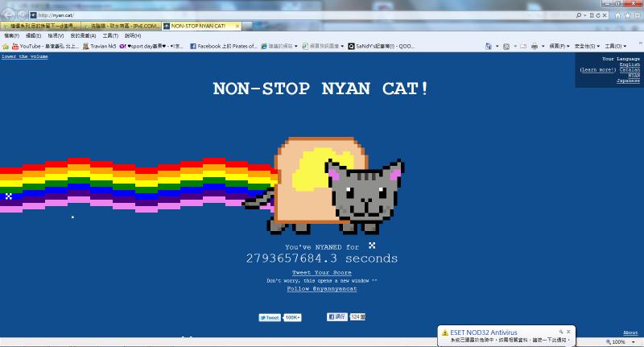This screenshot has width=644, height=347.
Task: Click the 100% zoom level control
Action: (615, 341)
